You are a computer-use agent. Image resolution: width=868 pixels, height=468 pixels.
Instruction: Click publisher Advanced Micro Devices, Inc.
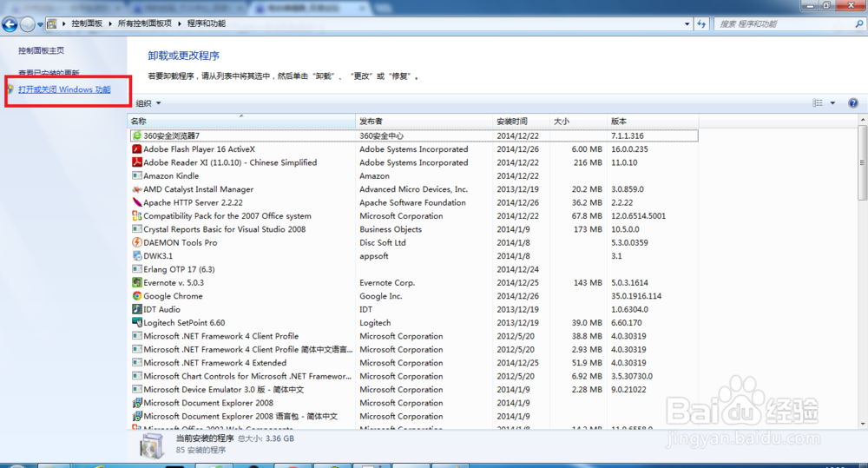coord(413,189)
